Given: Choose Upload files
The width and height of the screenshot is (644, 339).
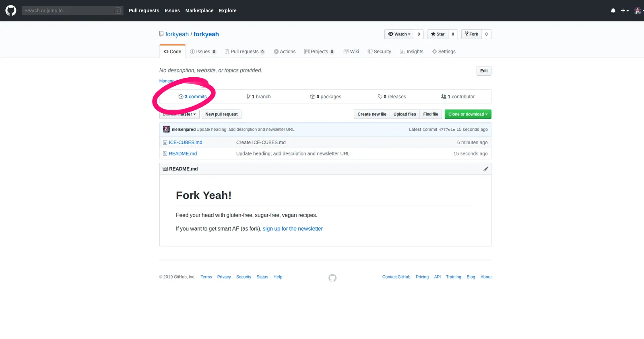Looking at the screenshot, I should (x=405, y=114).
